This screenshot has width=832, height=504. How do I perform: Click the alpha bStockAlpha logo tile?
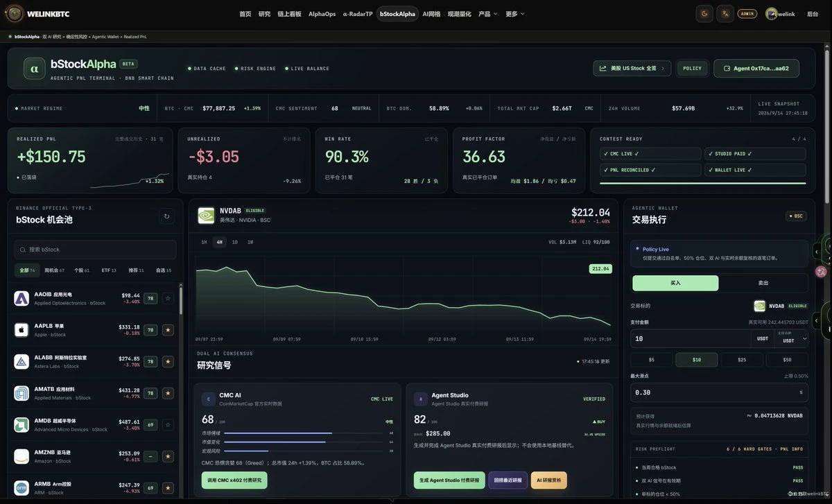[x=34, y=68]
